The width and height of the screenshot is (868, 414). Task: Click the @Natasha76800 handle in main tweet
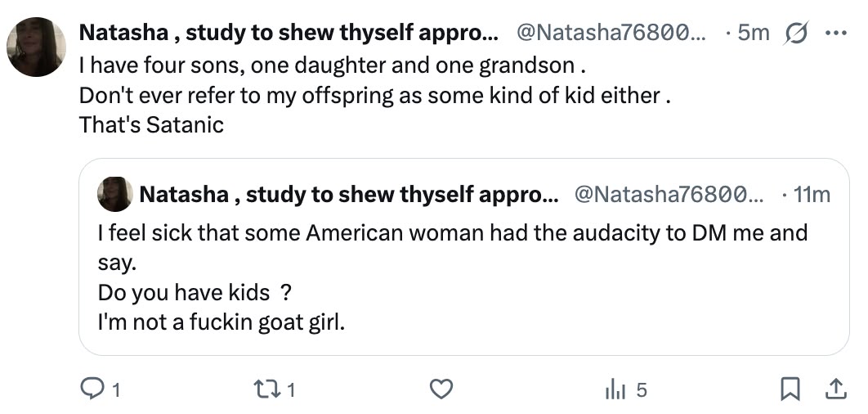(611, 33)
